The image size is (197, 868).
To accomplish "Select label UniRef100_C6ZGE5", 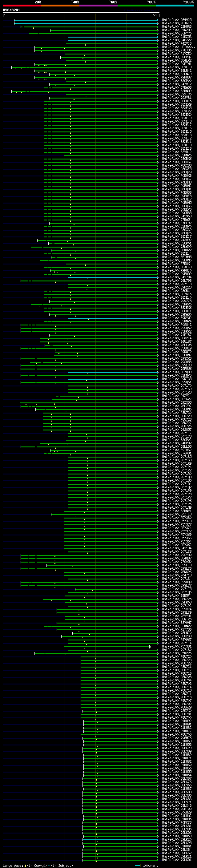I will tap(177, 294).
